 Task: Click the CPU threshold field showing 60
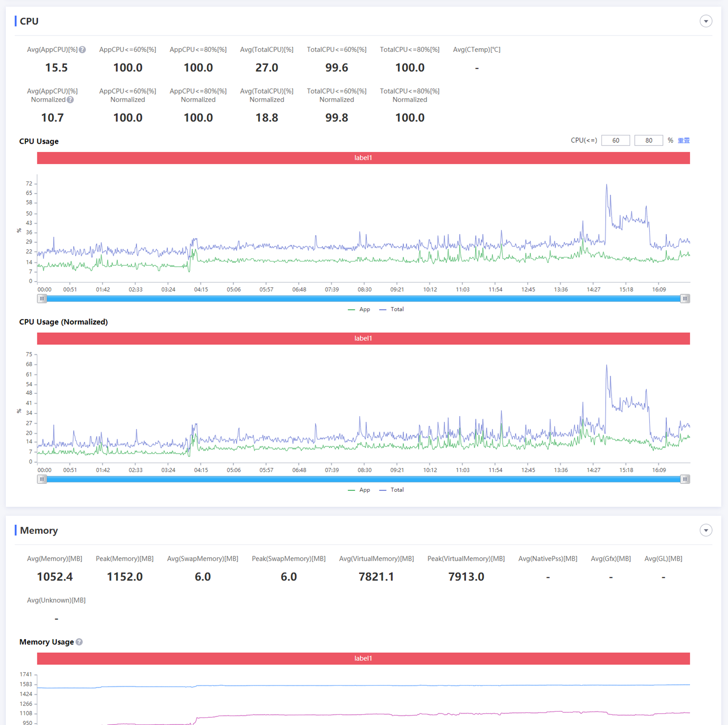[615, 141]
